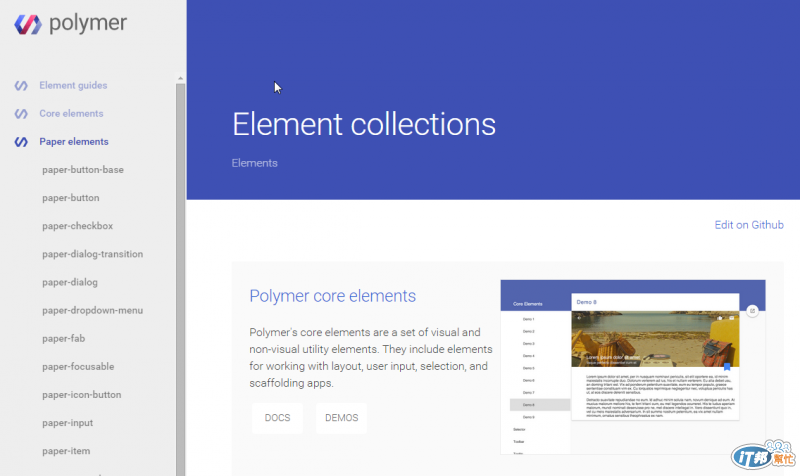Screen dimensions: 800x476
Task: Click the icon beside Paper elements
Action: (x=21, y=141)
